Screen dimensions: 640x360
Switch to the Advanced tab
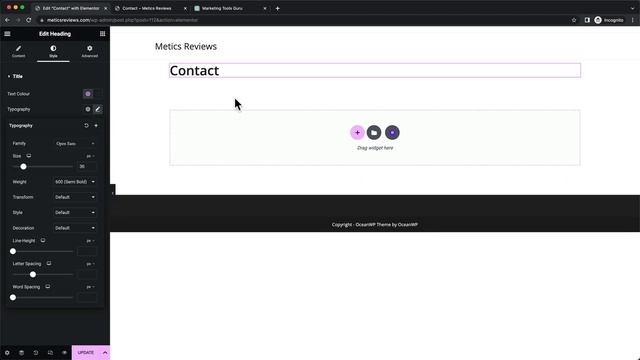pyautogui.click(x=89, y=51)
